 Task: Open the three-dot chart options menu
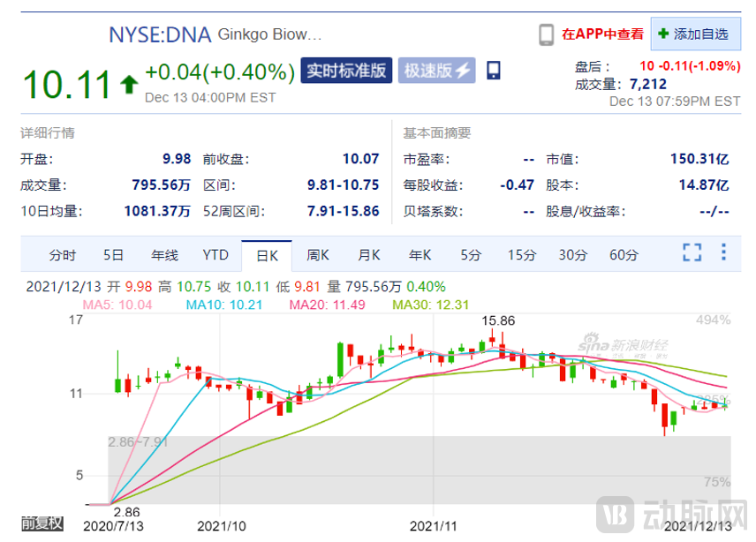pos(723,252)
